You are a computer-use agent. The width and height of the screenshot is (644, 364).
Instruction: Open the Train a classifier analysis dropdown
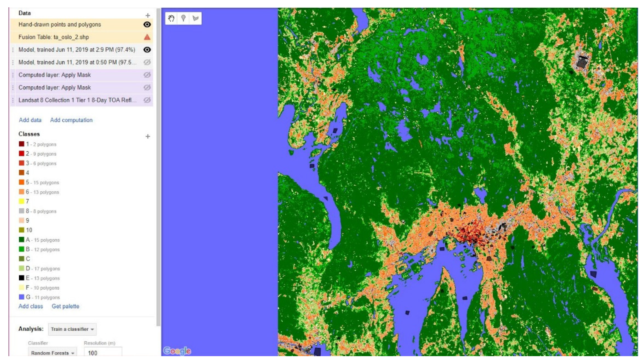(x=72, y=329)
